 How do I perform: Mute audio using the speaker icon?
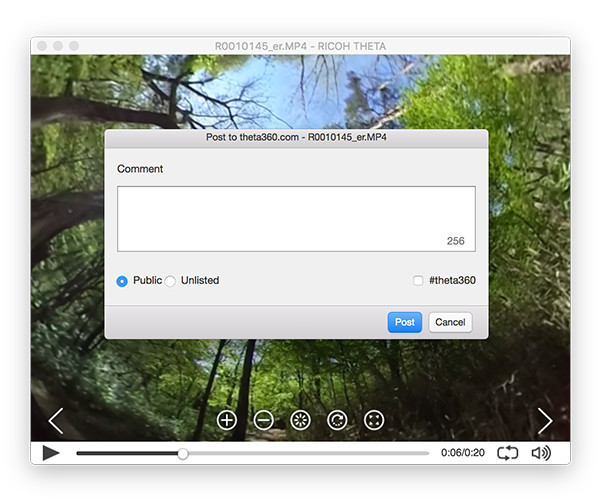[x=541, y=453]
